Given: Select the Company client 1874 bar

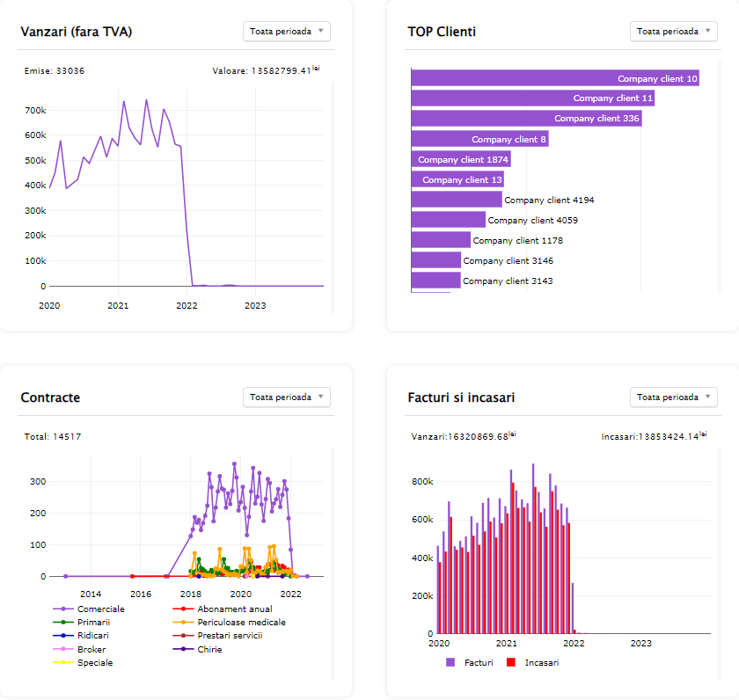Looking at the screenshot, I should pos(460,159).
